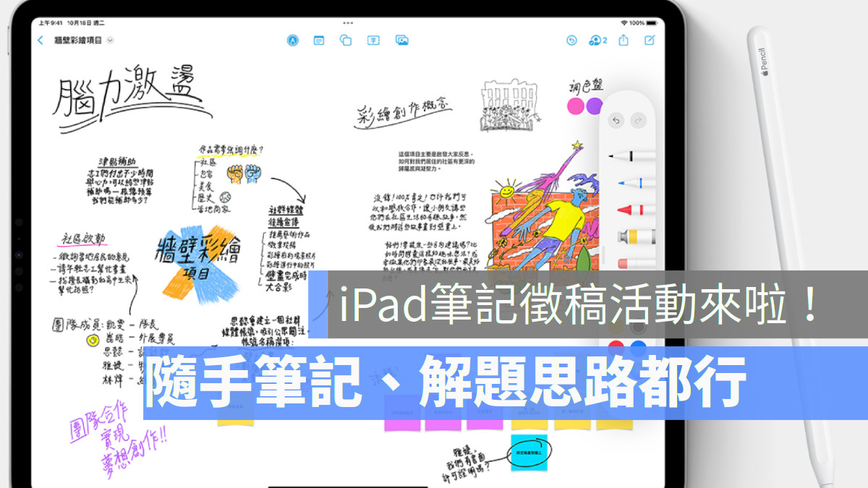Select the 彩繪創作概念 handwritten heading
This screenshot has height=488, width=868.
404,113
